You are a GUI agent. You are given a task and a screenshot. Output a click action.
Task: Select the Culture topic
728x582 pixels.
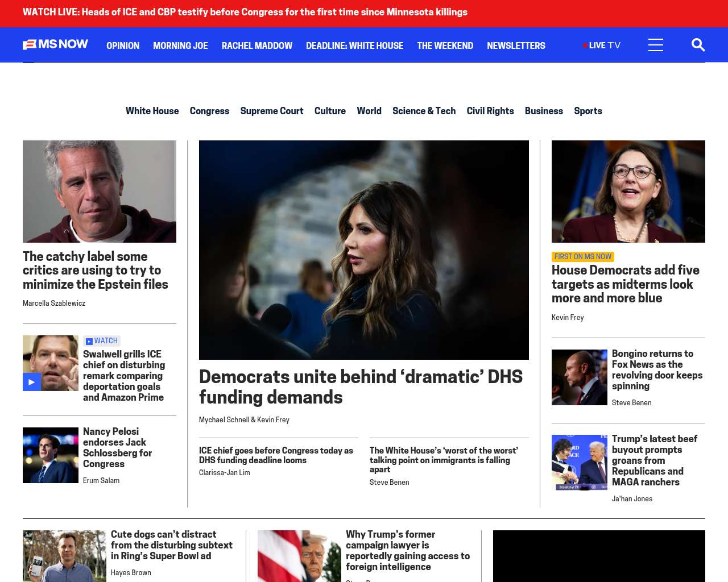click(330, 111)
